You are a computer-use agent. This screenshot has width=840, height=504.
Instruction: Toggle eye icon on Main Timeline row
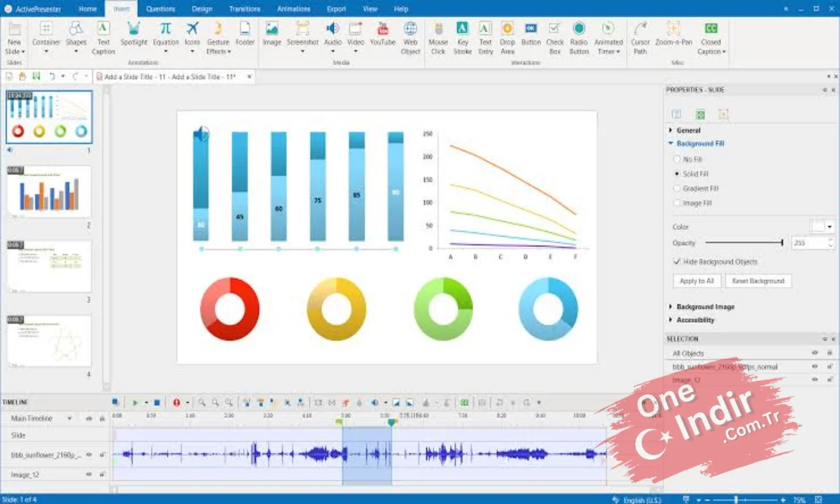(x=89, y=419)
